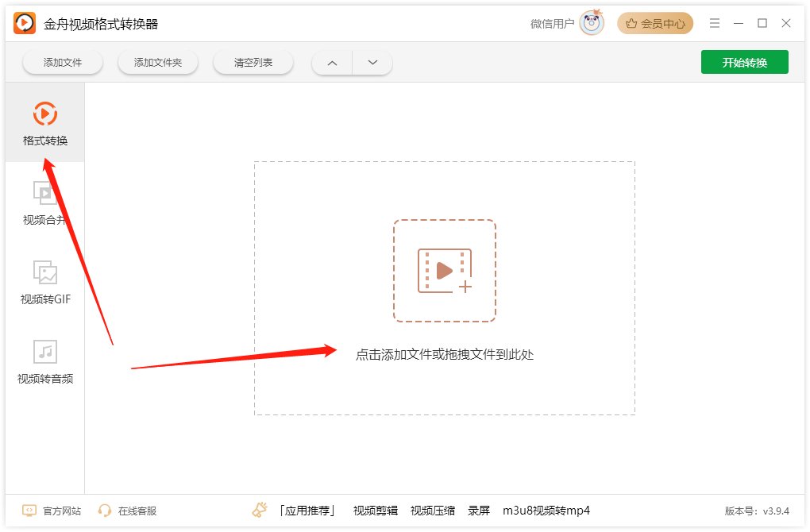Open the 视频剪辑 recommendation
The width and height of the screenshot is (810, 532).
point(374,511)
